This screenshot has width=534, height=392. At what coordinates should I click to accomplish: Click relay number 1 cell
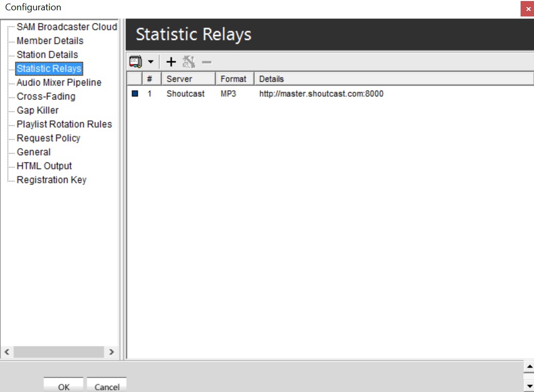click(149, 94)
